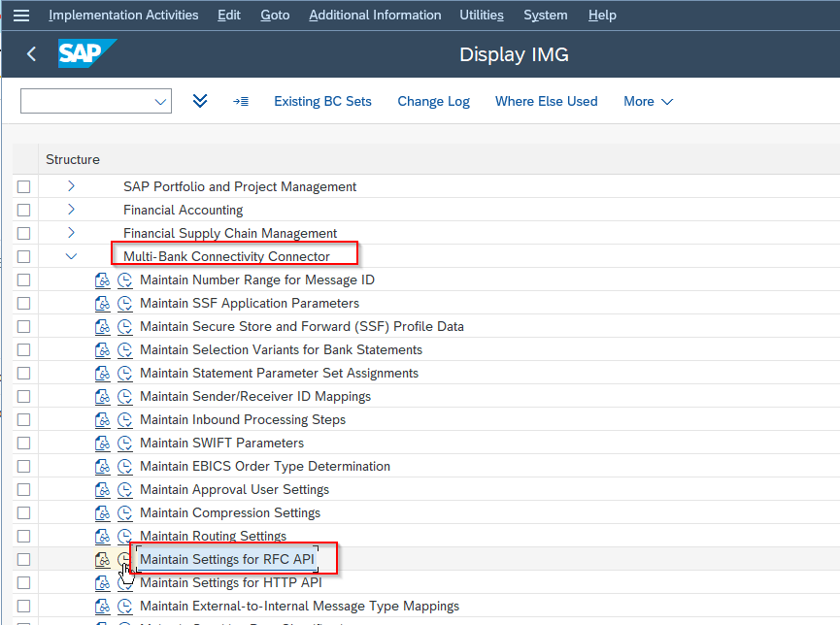Click the expand all double-chevron toolbar icon
The image size is (840, 625).
[x=200, y=101]
